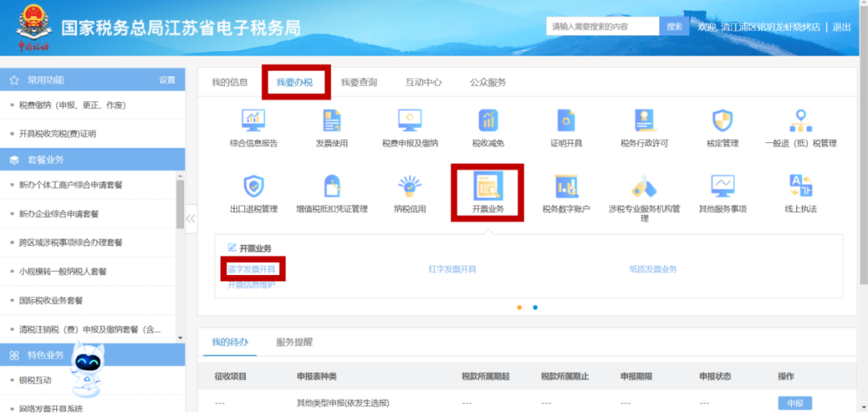Click 设置 in 常用功能 header
The height and width of the screenshot is (418, 868).
[167, 80]
